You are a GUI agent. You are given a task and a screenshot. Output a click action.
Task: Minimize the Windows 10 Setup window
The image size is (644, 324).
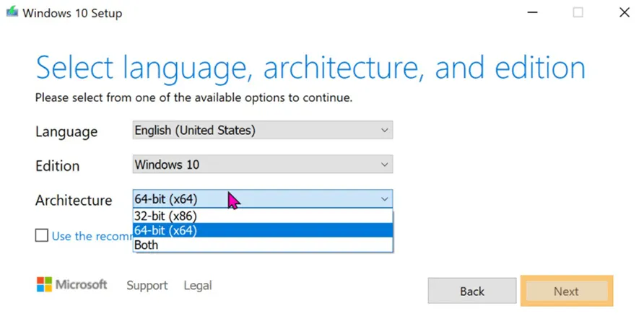(532, 12)
